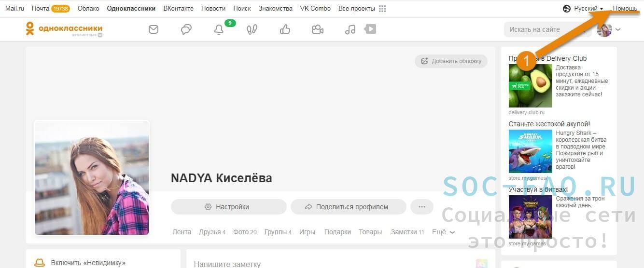Click the Odnoklassniki logo
Image resolution: width=644 pixels, height=268 pixels.
point(64,29)
